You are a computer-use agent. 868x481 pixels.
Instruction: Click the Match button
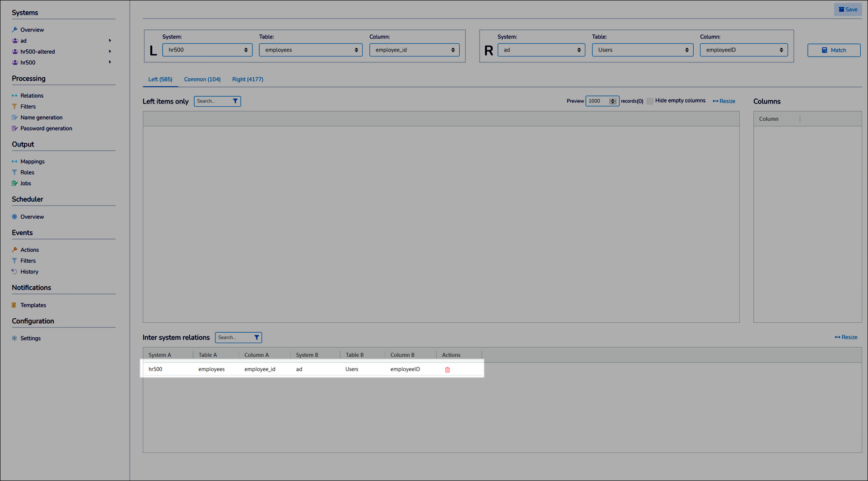pyautogui.click(x=833, y=50)
